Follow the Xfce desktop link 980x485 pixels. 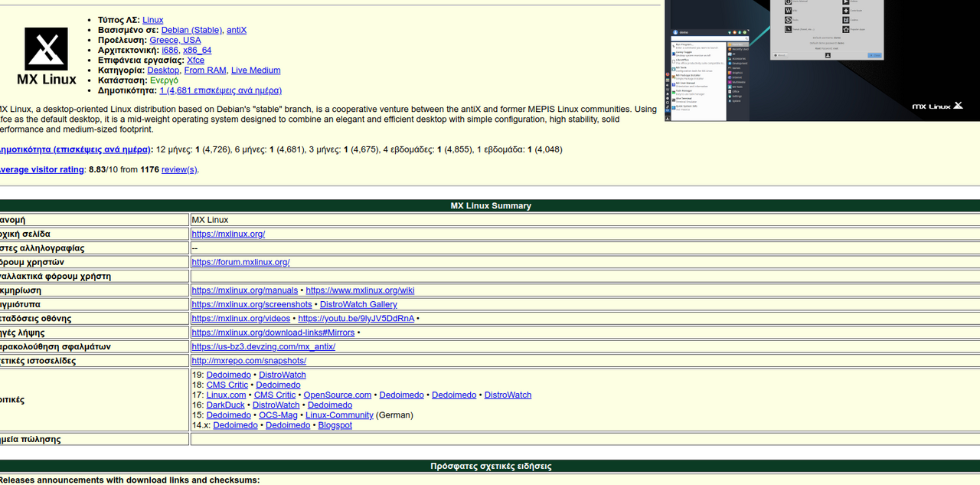[x=195, y=60]
